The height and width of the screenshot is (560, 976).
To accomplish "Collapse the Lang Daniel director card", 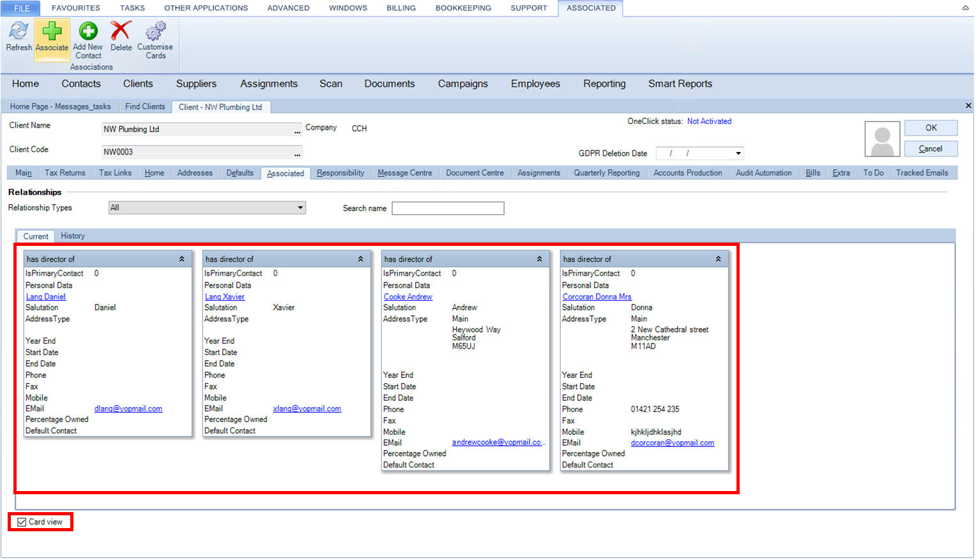I will click(182, 259).
